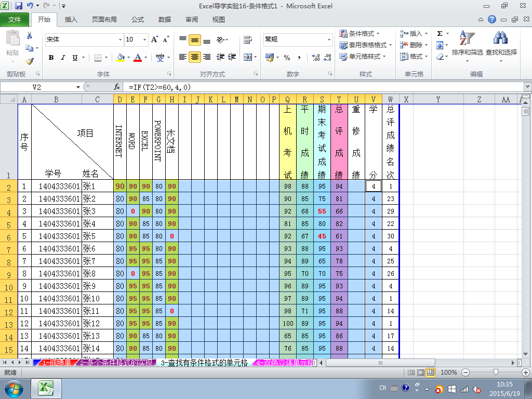The width and height of the screenshot is (532, 399).
Task: Switch to the Formulas (公式) tab
Action: (x=137, y=20)
